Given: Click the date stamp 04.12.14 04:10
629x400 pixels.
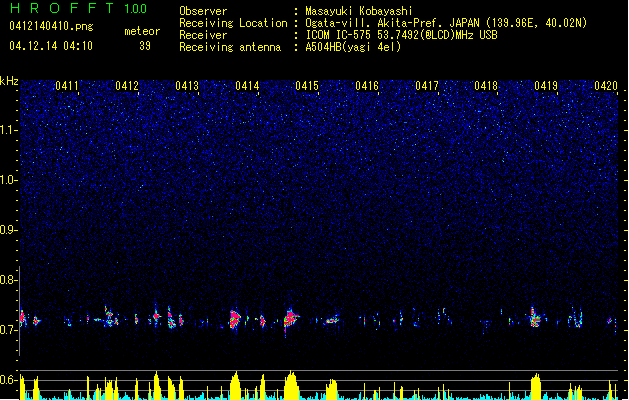Looking at the screenshot, I should click(x=51, y=46).
